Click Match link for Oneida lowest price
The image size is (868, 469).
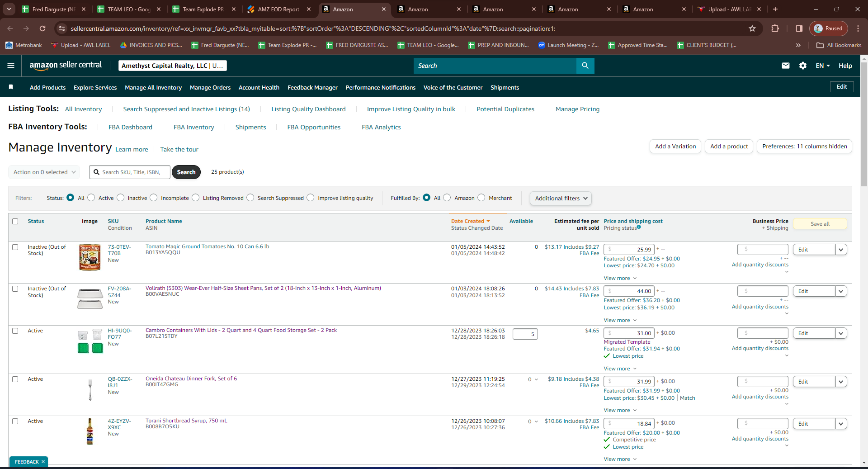click(x=688, y=398)
